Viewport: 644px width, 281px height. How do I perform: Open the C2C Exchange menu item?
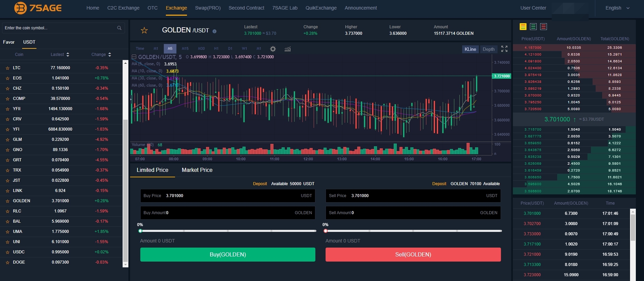tap(123, 8)
